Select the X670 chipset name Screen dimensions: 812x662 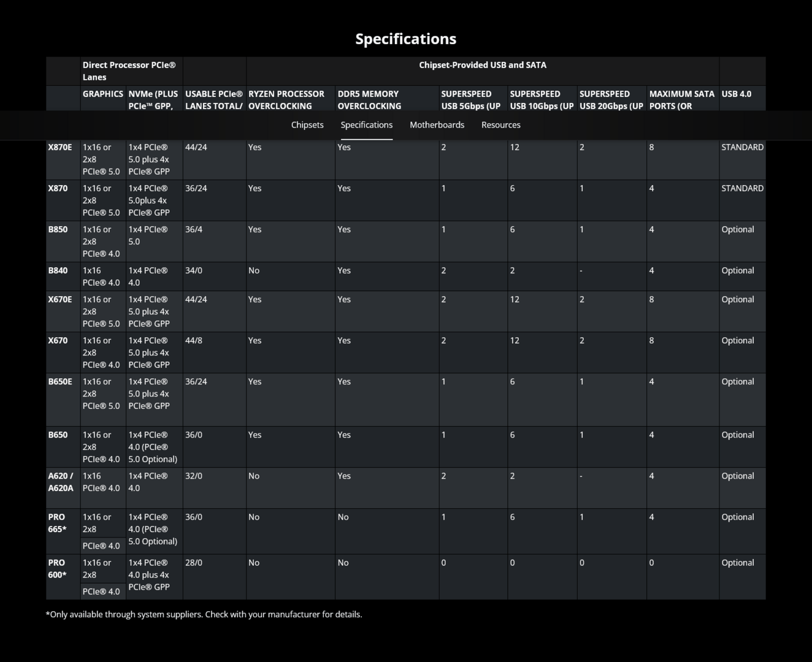click(x=58, y=340)
